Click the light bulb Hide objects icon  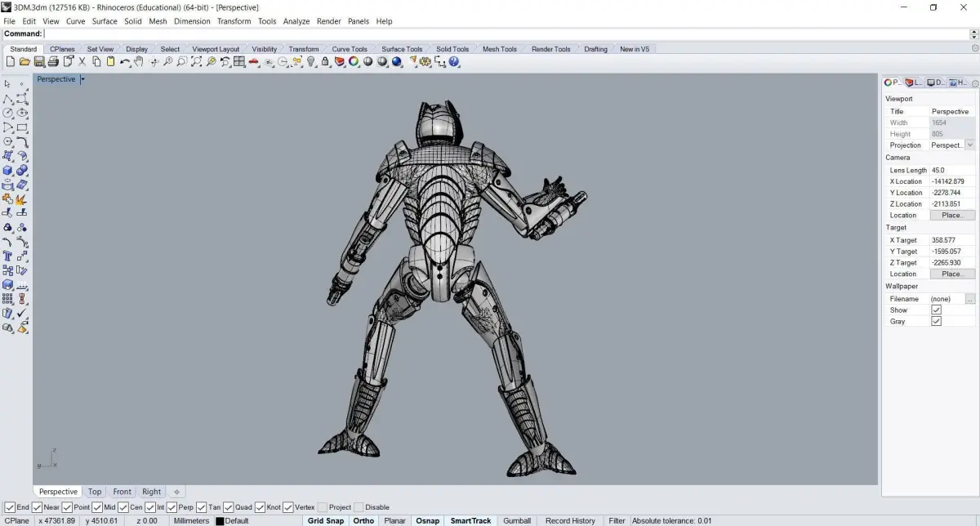(311, 62)
